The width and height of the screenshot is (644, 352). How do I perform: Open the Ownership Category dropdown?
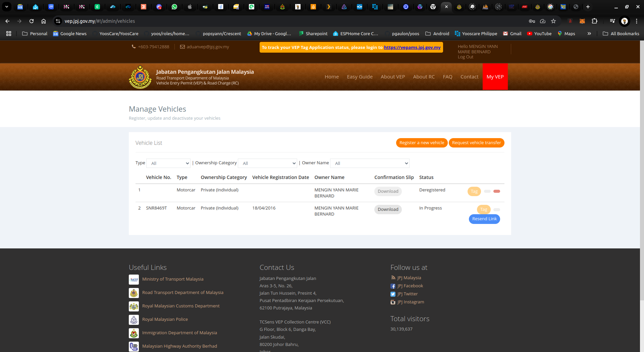tap(267, 163)
